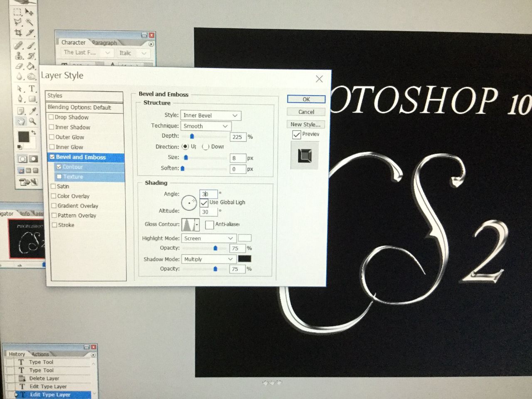The image size is (532, 399).
Task: Open the bevel Style dropdown
Action: (x=211, y=116)
